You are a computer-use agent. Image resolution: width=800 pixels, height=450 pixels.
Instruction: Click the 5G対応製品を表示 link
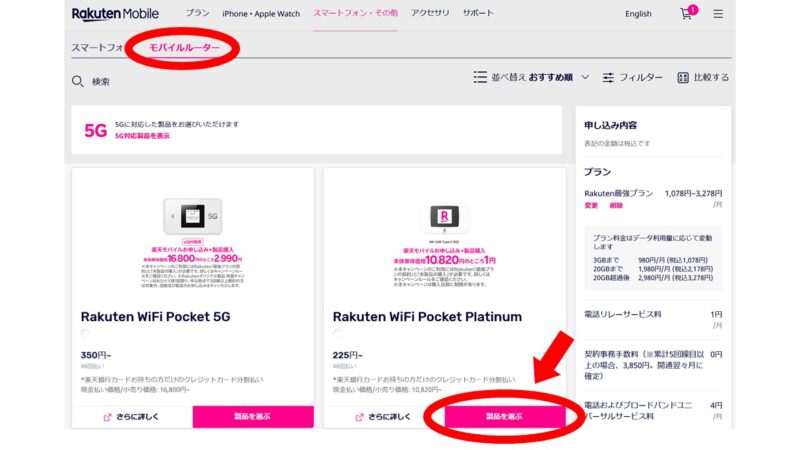(x=142, y=136)
